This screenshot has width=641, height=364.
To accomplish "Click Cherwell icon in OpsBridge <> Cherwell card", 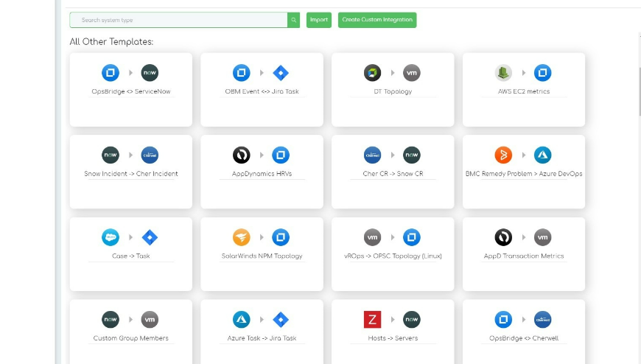I will pyautogui.click(x=543, y=319).
